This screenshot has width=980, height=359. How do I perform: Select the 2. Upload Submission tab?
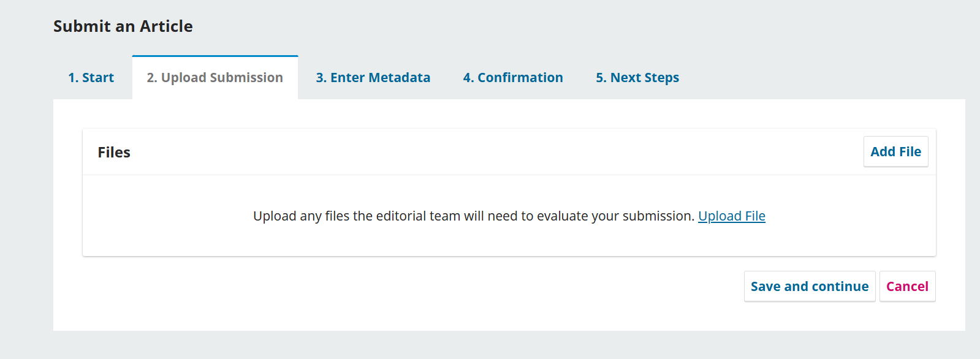(x=215, y=78)
